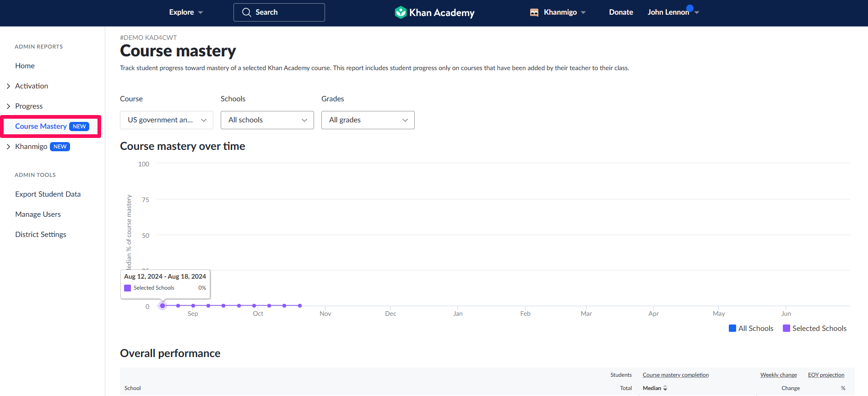
Task: Open District Settings in admin tools
Action: pos(41,235)
